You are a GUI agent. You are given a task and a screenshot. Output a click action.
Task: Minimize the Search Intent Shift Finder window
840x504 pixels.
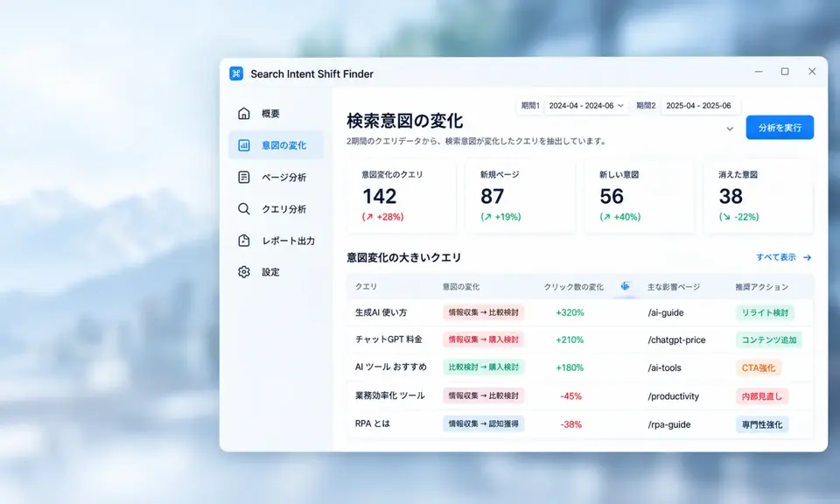coord(759,71)
